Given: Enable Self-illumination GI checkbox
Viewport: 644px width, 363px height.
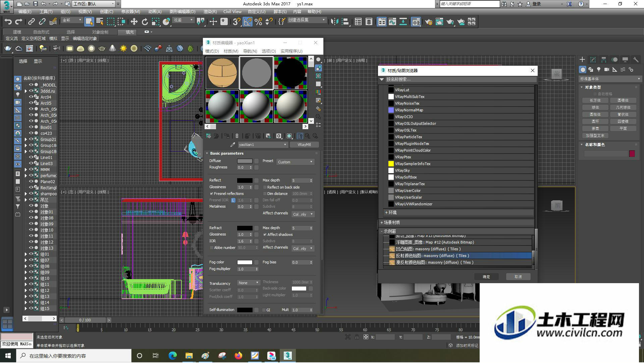Looking at the screenshot, I should [x=264, y=310].
